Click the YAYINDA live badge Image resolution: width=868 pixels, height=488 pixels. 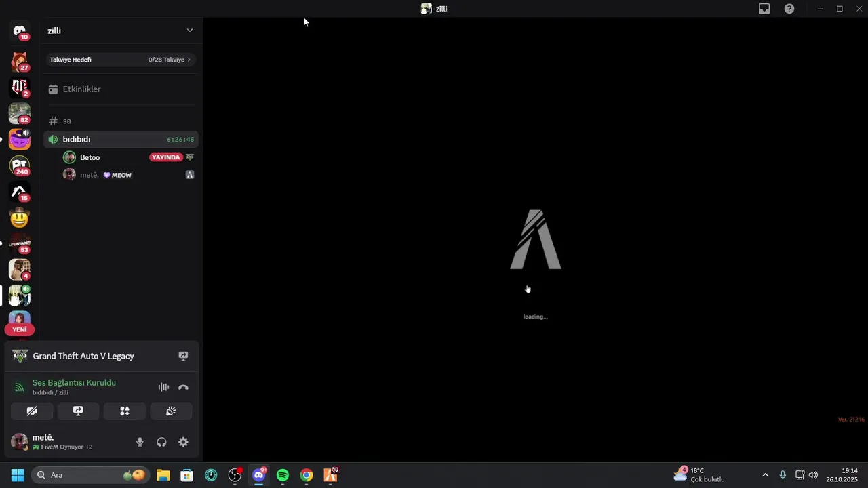click(x=166, y=157)
